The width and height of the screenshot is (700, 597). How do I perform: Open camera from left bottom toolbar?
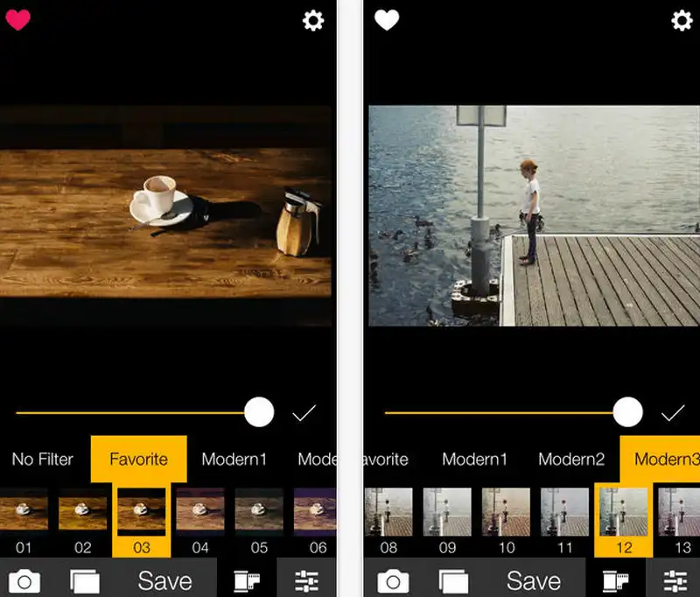(24, 580)
